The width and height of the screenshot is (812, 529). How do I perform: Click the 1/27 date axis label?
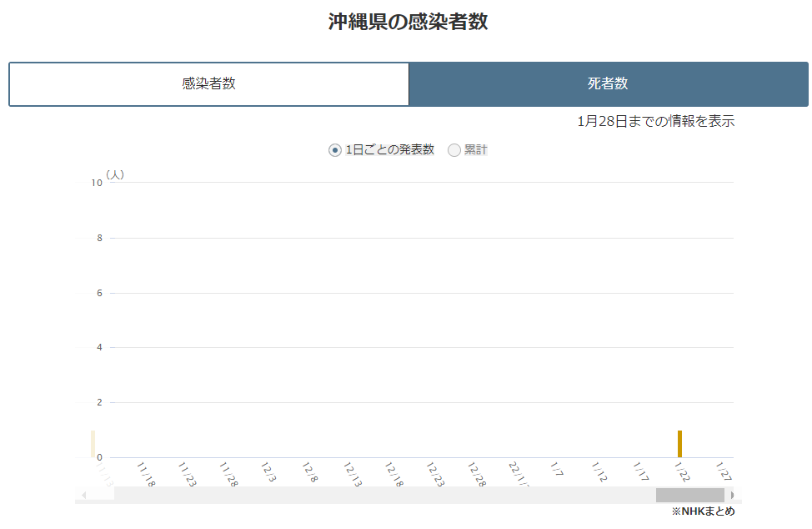[724, 472]
